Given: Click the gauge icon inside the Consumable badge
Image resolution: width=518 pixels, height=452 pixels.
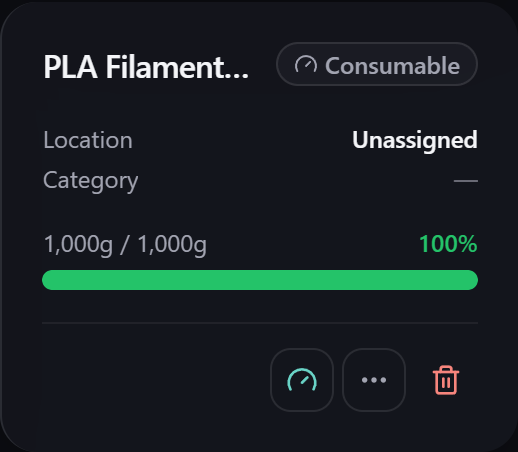Looking at the screenshot, I should 305,65.
